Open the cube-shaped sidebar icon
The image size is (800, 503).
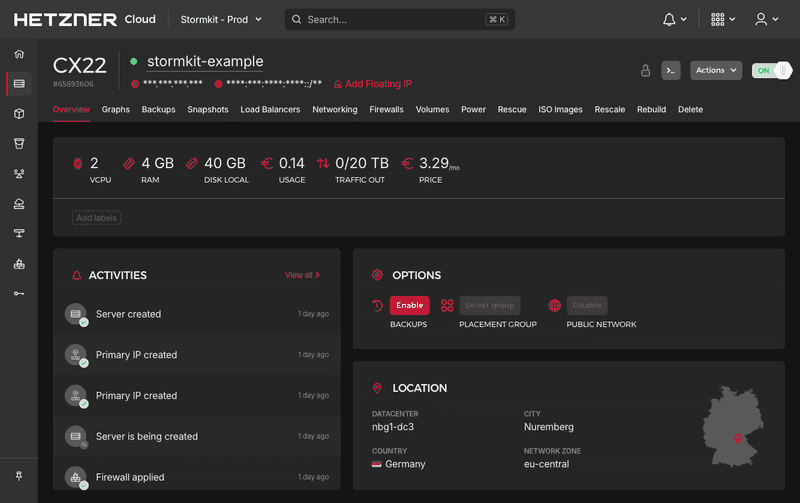tap(19, 114)
